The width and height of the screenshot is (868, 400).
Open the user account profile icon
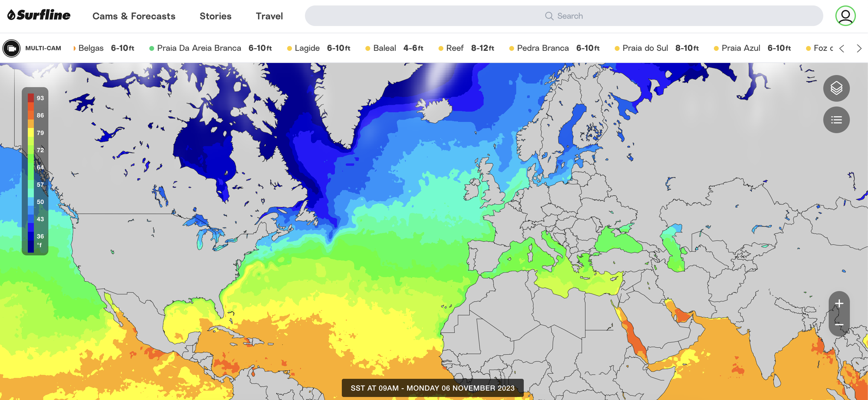click(x=845, y=15)
